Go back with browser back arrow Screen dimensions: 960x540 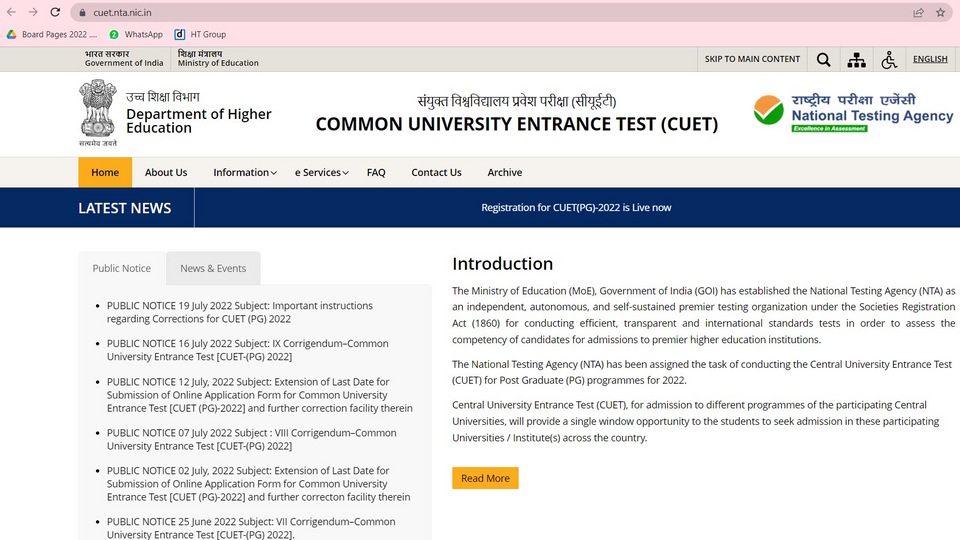11,12
